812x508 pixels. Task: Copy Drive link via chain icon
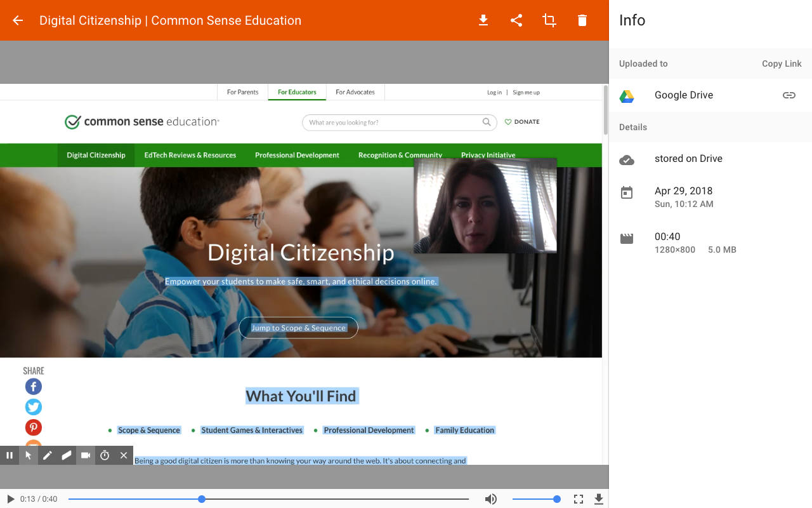[x=789, y=95]
